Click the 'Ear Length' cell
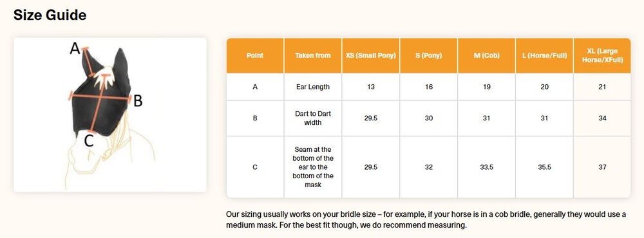 click(313, 87)
